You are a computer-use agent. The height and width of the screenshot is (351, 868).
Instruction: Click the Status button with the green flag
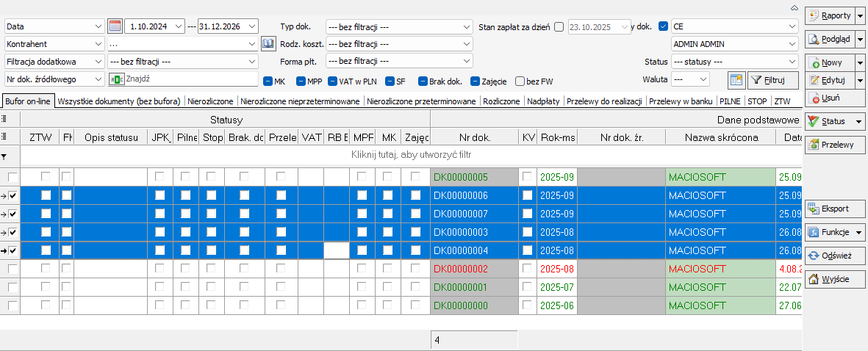pos(835,121)
